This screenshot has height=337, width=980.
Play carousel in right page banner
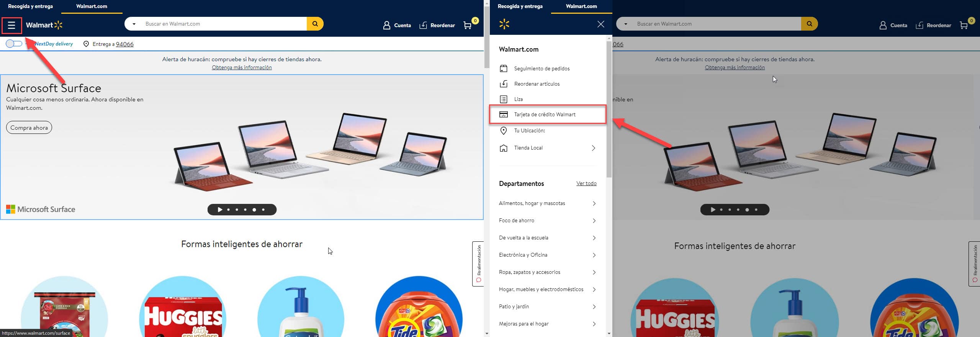tap(713, 210)
